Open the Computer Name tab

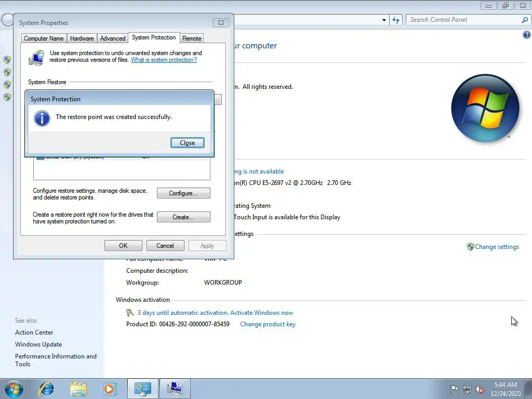click(x=44, y=38)
